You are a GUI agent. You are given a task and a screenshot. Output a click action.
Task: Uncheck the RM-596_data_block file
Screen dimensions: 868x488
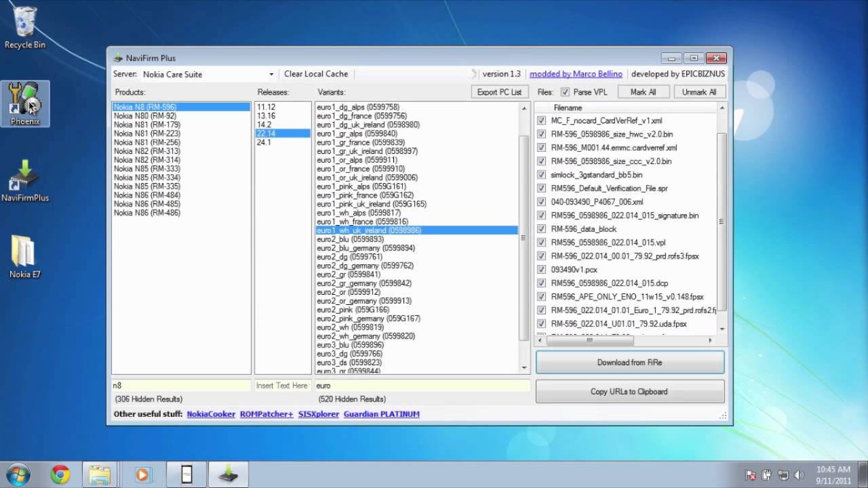541,229
